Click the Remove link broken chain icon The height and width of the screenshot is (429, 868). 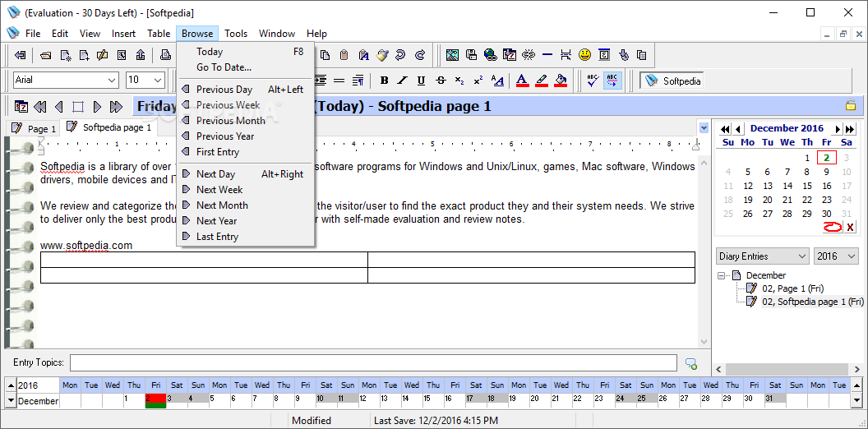click(x=529, y=55)
